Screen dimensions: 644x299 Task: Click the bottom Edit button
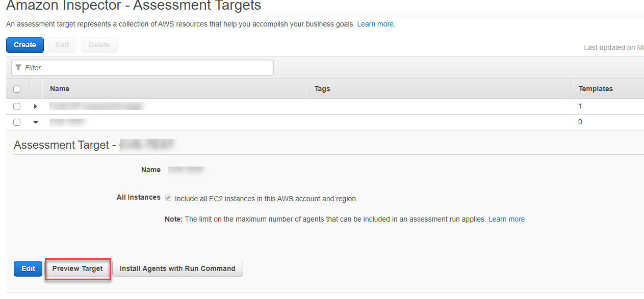pyautogui.click(x=28, y=268)
